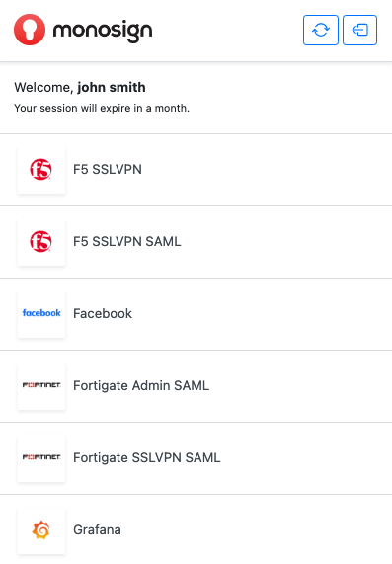Click the monosign wordmark text
The image size is (392, 564).
[x=103, y=31]
